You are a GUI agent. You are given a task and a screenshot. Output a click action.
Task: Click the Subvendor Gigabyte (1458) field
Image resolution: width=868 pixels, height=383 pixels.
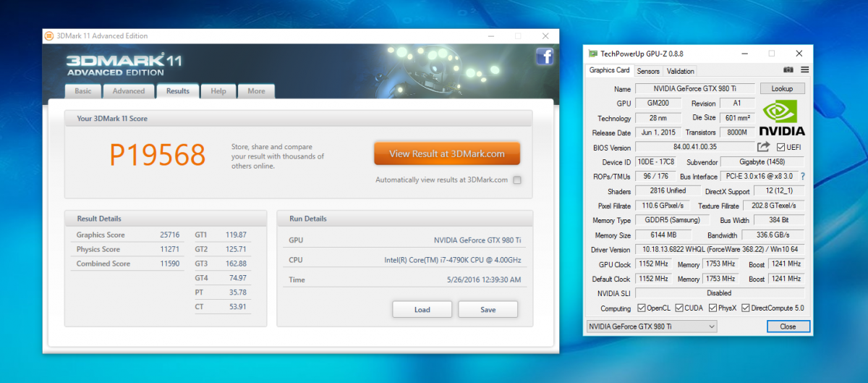tap(764, 161)
